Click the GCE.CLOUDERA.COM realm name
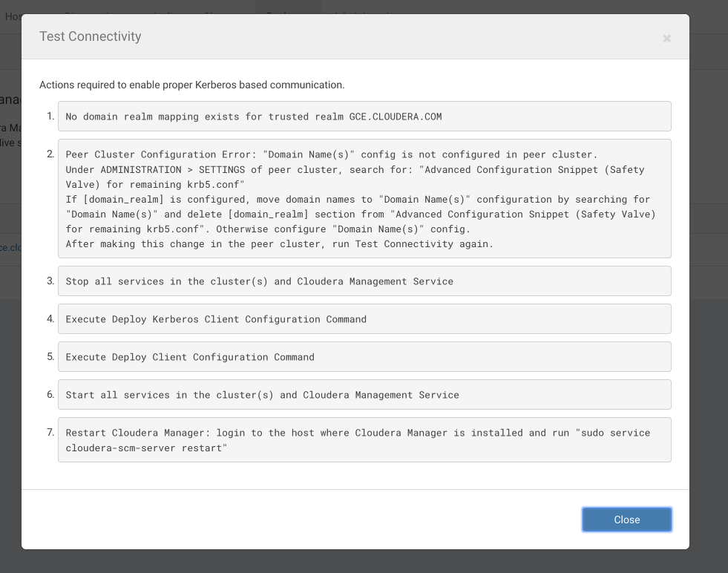The width and height of the screenshot is (728, 573). 396,117
